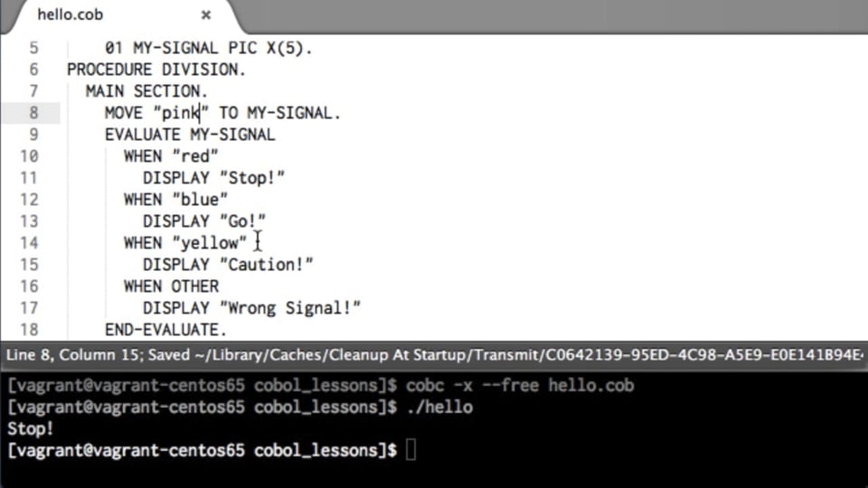The height and width of the screenshot is (488, 868).
Task: Click line number 8 in the gutter
Action: pos(33,113)
